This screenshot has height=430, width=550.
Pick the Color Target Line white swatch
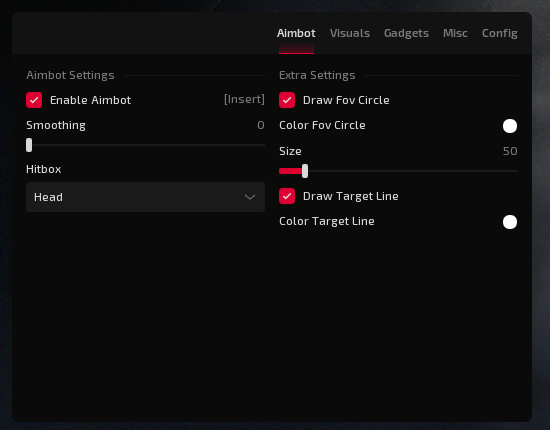pos(510,222)
